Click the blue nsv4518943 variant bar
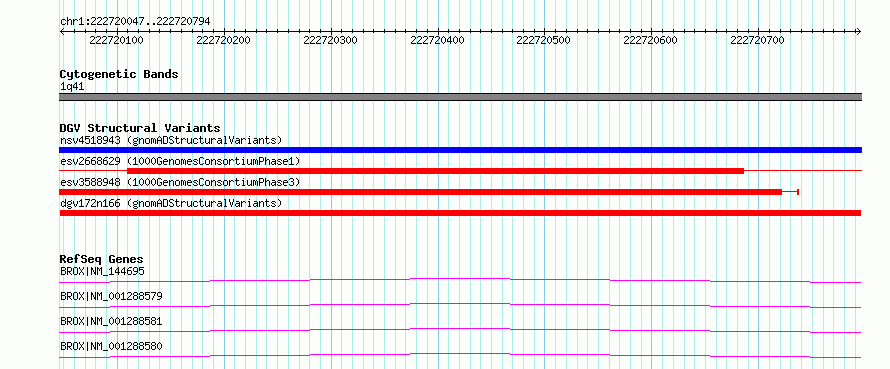890x369 pixels. coord(460,150)
